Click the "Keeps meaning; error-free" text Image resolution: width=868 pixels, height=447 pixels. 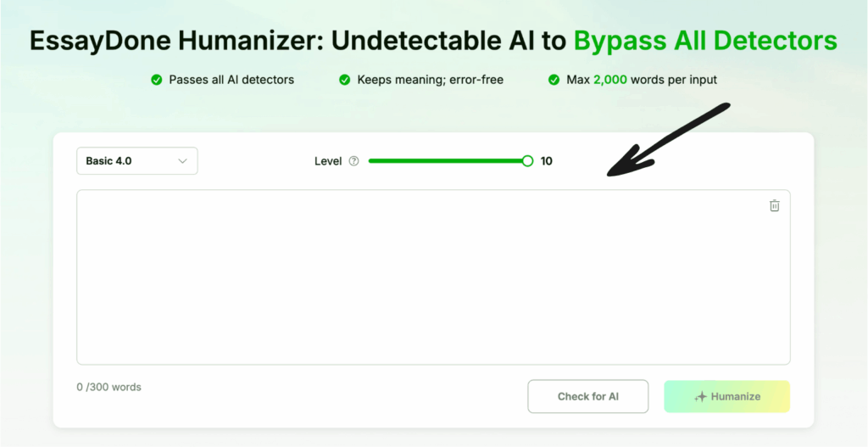(430, 80)
